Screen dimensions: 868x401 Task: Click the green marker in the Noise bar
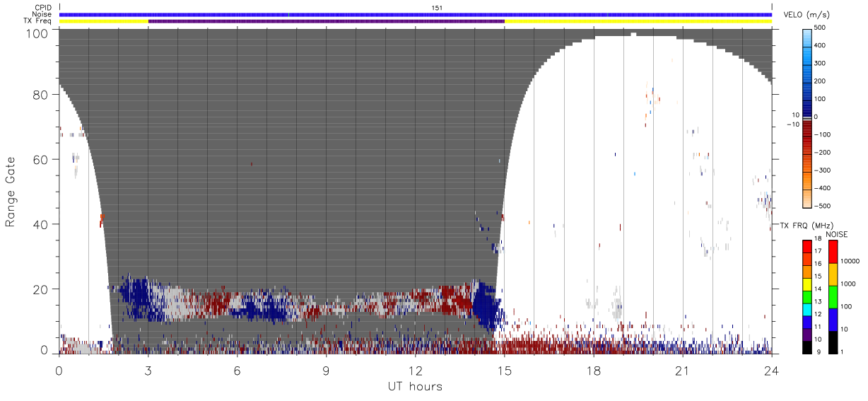288,14
